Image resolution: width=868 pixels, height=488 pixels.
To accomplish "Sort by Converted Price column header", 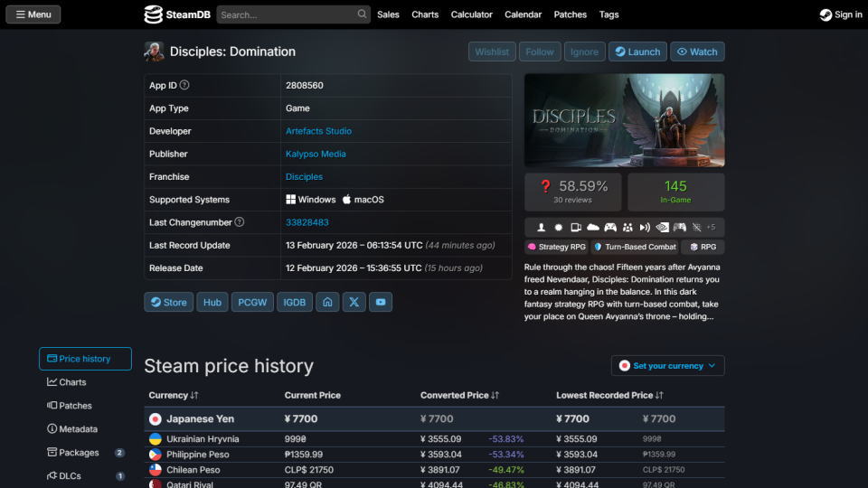I will [x=459, y=395].
